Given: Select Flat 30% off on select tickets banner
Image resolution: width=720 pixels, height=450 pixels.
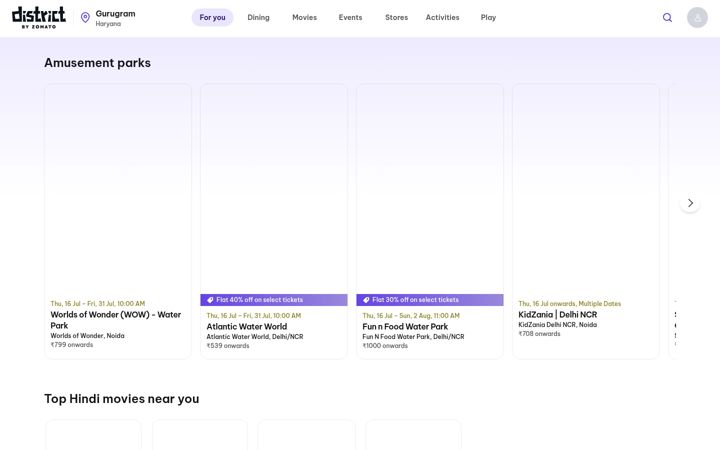Looking at the screenshot, I should tap(430, 300).
